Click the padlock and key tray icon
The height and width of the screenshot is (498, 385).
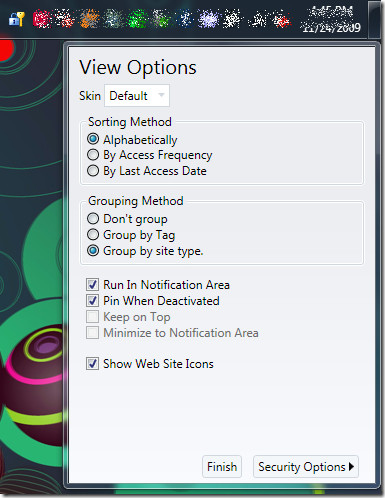click(16, 19)
